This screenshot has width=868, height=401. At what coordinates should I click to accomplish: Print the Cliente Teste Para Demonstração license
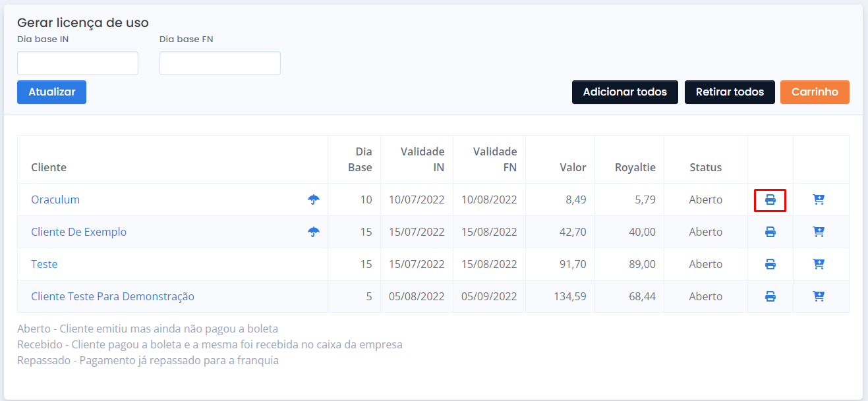tap(770, 296)
